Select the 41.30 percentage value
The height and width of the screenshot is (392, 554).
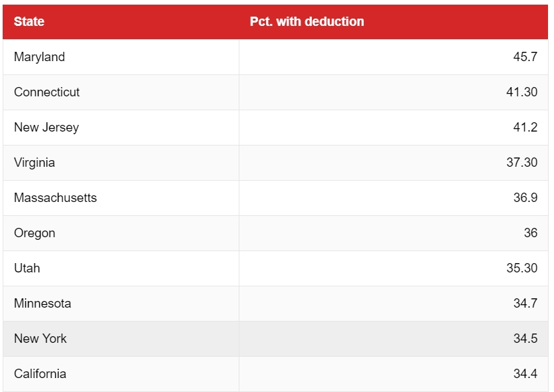(521, 92)
